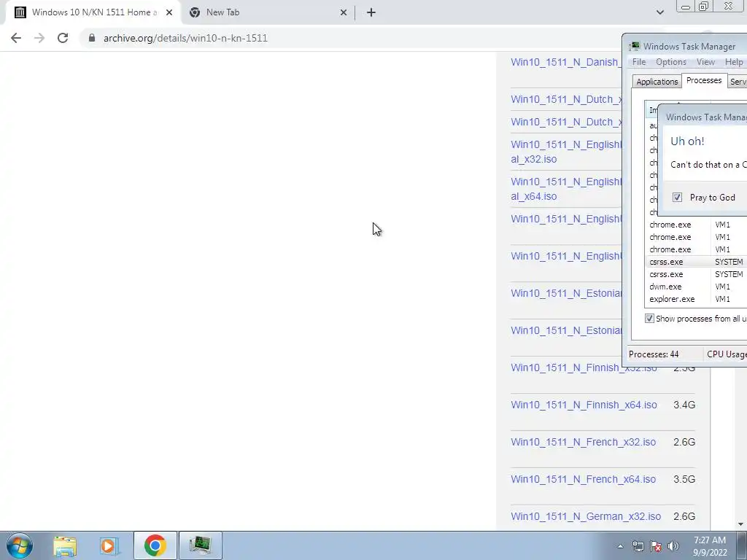Click the Internet Archive favicon on first tab

pos(20,12)
